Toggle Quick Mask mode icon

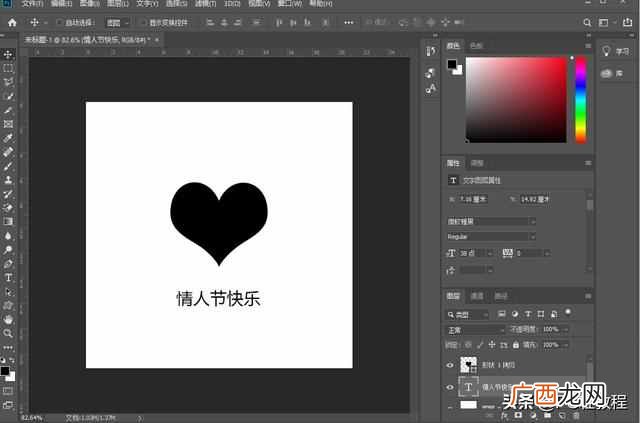click(8, 391)
